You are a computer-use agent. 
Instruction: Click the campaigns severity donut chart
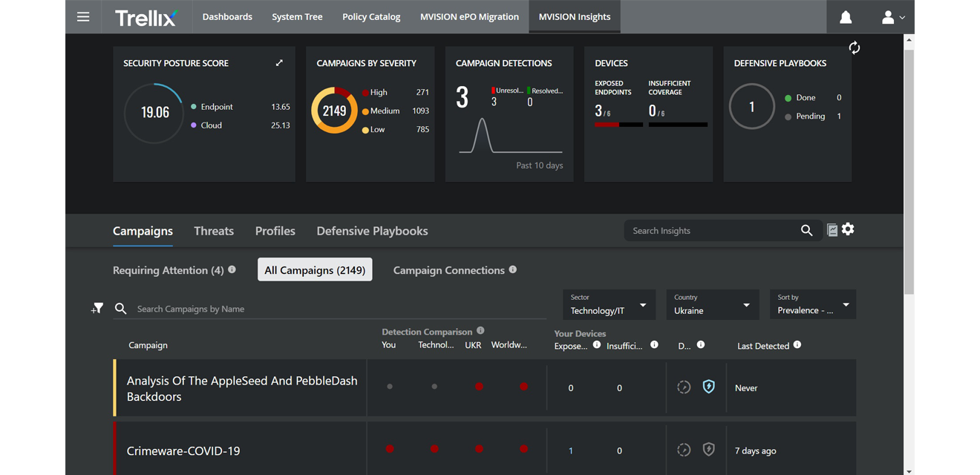(334, 111)
